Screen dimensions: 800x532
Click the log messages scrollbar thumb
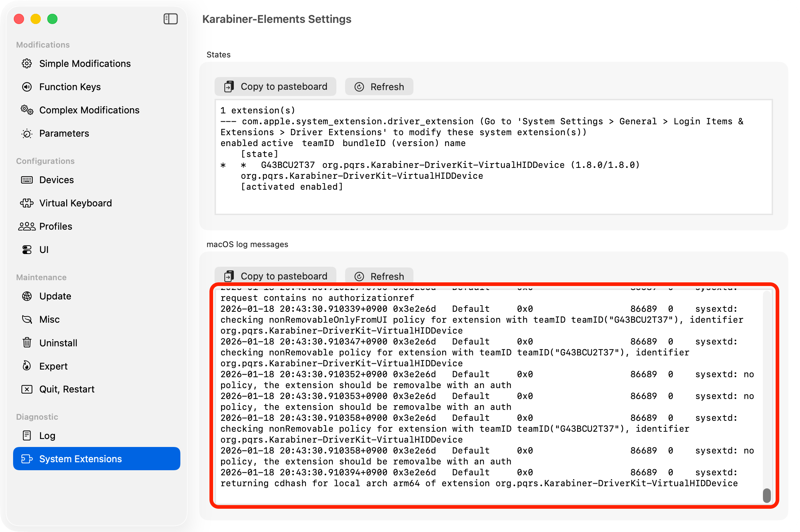[x=767, y=496]
